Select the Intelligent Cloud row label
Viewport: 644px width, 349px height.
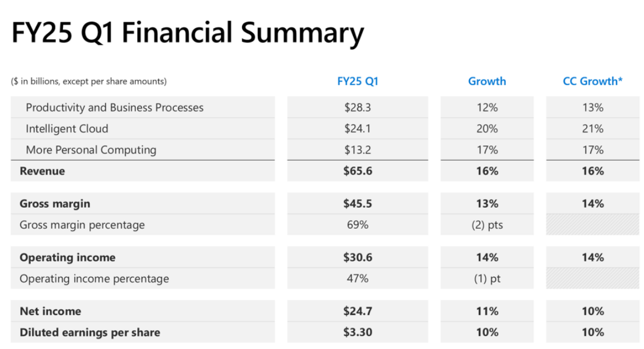pyautogui.click(x=66, y=129)
